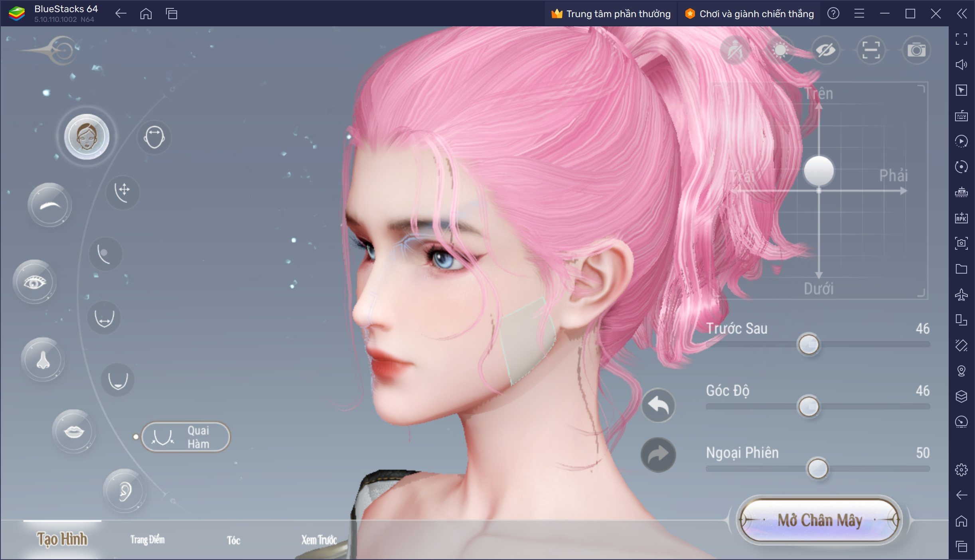Click the volume icon in sidebar
Image resolution: width=975 pixels, height=560 pixels.
click(x=961, y=65)
